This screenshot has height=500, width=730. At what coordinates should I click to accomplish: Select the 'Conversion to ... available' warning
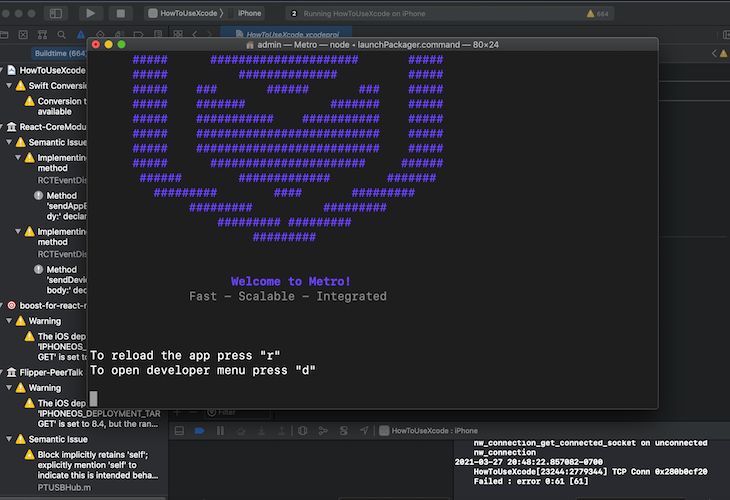[56, 106]
